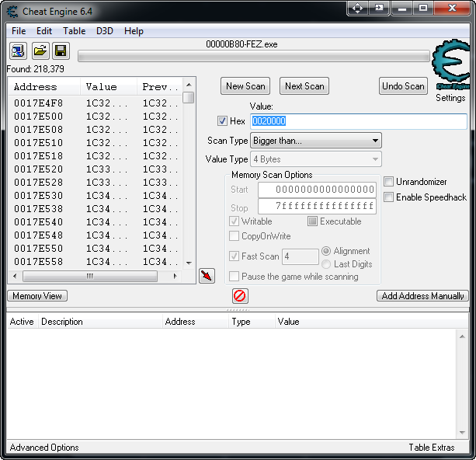Click the New Scan button
The width and height of the screenshot is (476, 460).
point(245,86)
